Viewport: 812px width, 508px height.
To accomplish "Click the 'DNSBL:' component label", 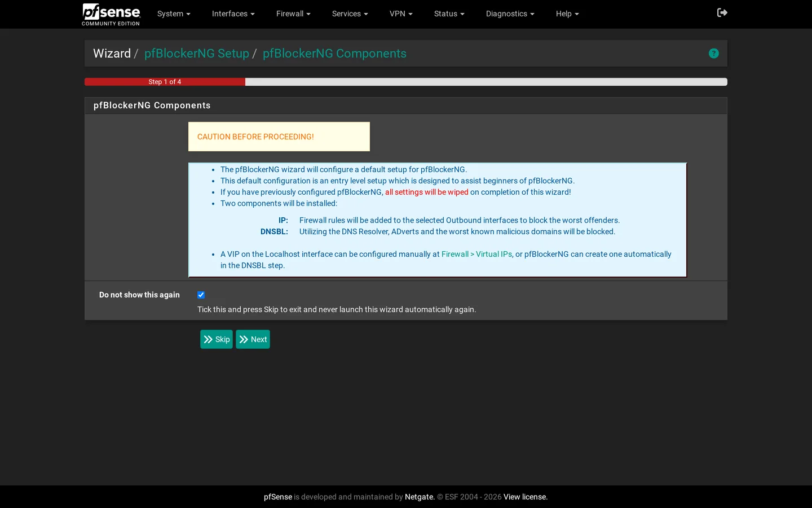I will coord(274,231).
